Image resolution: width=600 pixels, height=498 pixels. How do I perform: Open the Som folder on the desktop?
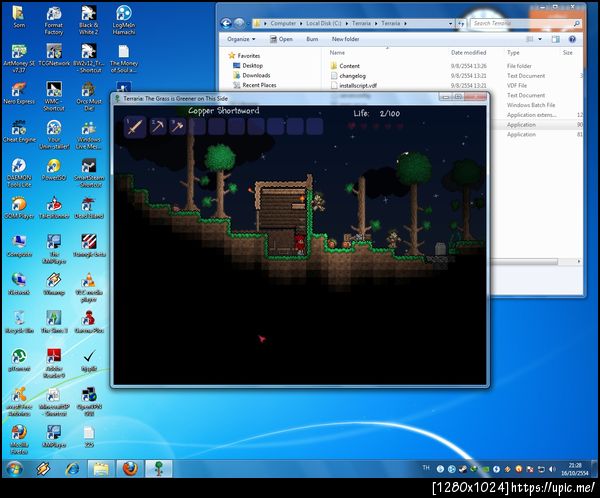tap(19, 17)
